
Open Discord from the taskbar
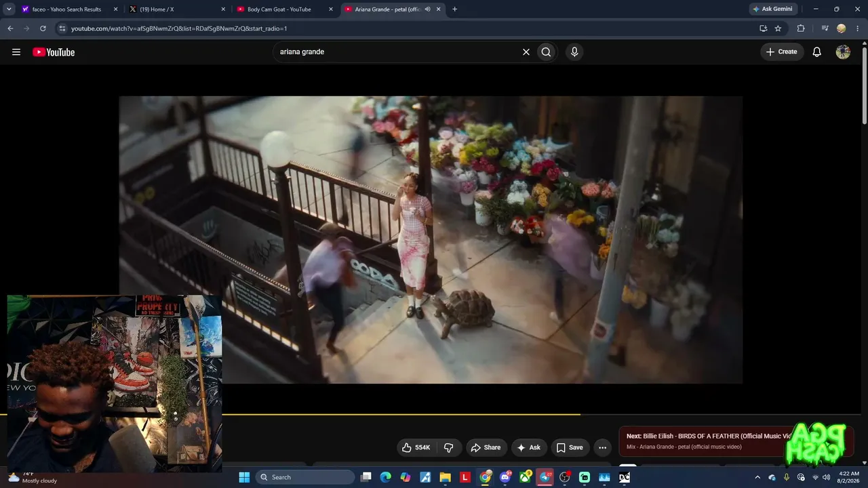click(505, 477)
